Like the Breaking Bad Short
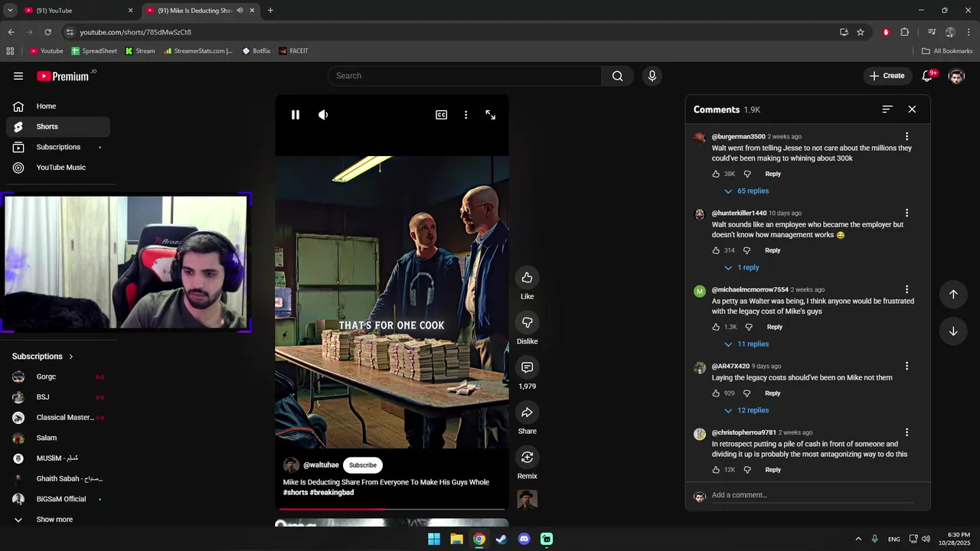This screenshot has height=551, width=980. pyautogui.click(x=527, y=277)
